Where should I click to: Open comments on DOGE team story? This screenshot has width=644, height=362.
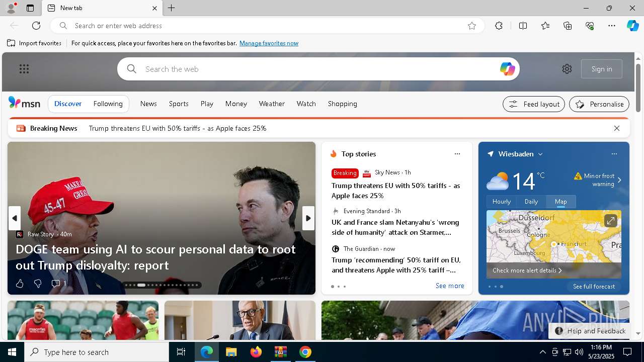pos(58,284)
